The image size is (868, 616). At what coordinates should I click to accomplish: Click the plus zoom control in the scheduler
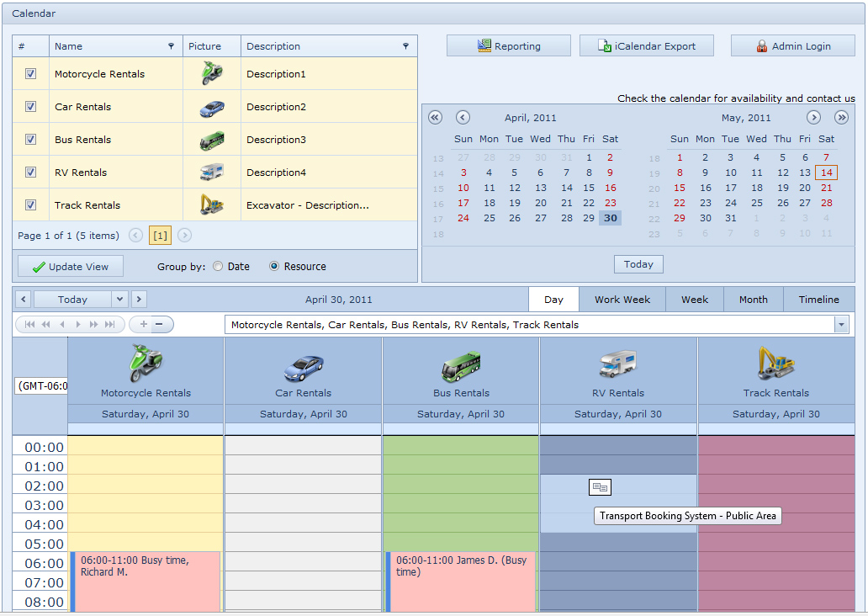pos(143,324)
